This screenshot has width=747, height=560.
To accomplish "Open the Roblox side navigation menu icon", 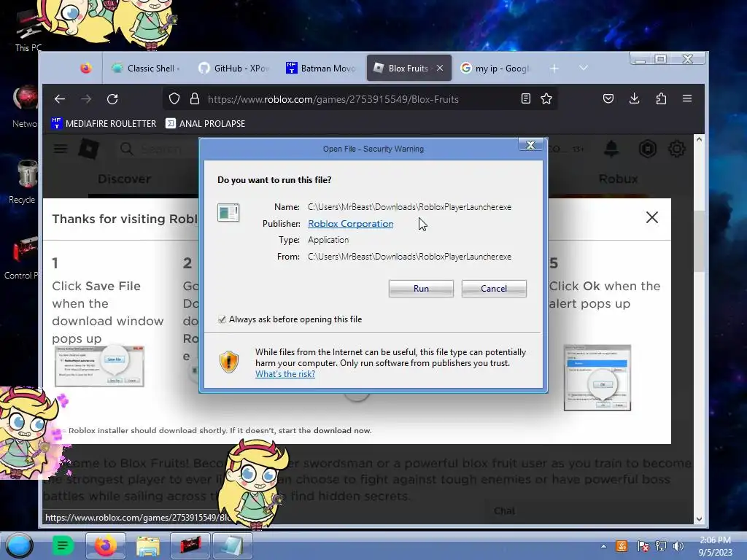I will (61, 149).
